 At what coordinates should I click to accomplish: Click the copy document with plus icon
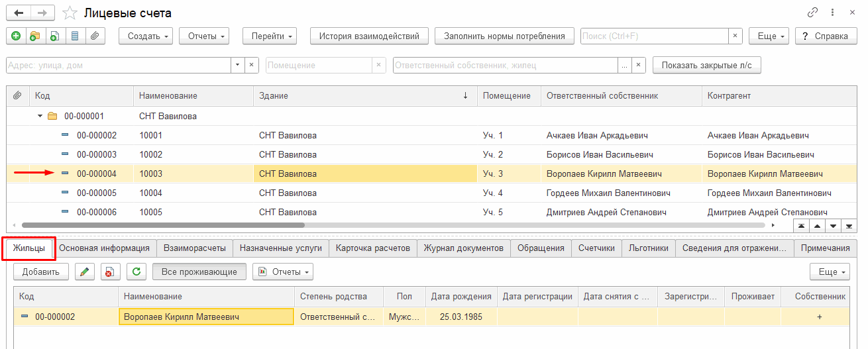pyautogui.click(x=54, y=36)
